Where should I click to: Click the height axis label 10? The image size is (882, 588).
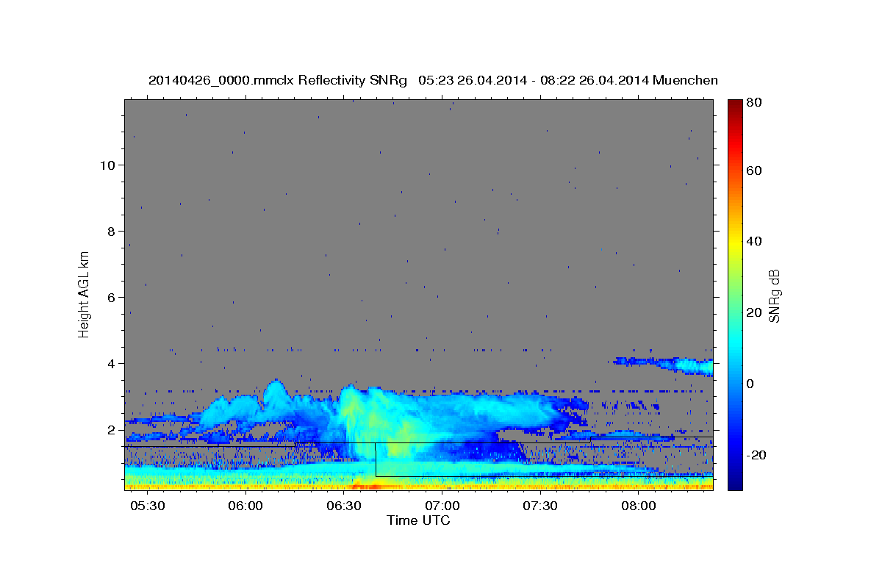click(107, 165)
